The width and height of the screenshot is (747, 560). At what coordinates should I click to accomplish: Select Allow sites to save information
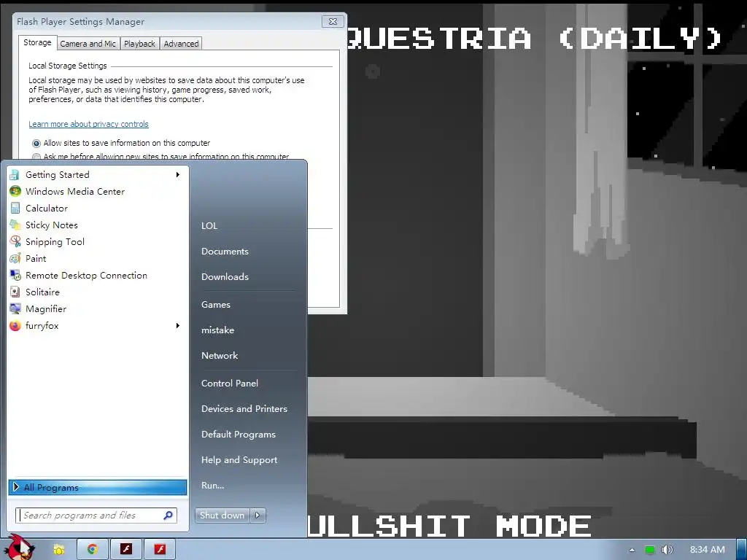point(36,144)
